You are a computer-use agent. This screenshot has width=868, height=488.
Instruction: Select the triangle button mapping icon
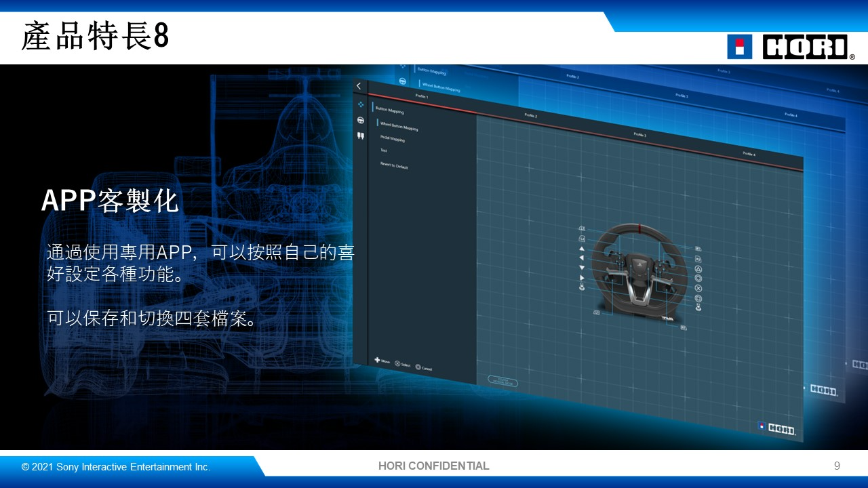click(698, 268)
